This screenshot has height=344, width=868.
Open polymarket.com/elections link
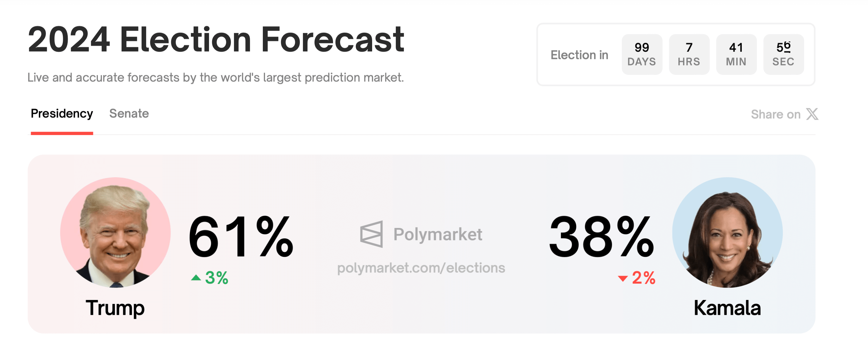pos(421,268)
